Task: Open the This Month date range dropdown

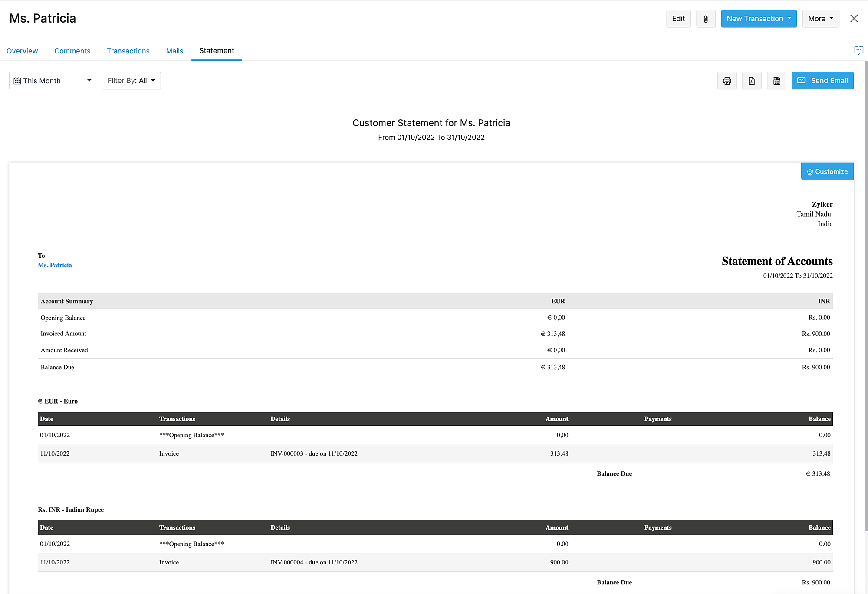Action: click(52, 80)
